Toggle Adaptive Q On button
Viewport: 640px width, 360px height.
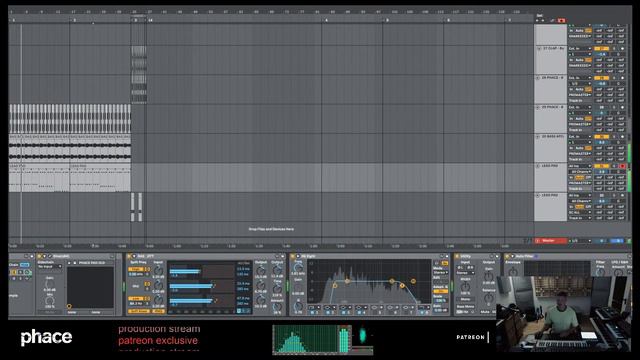click(440, 291)
